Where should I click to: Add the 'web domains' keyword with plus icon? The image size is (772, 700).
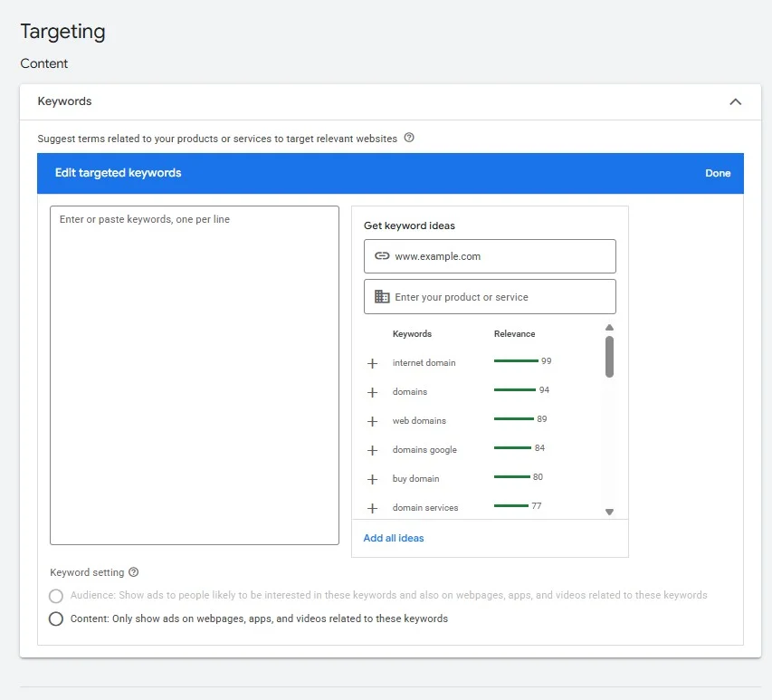pos(372,422)
